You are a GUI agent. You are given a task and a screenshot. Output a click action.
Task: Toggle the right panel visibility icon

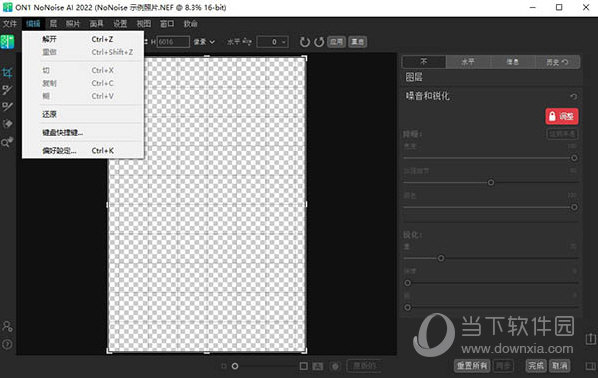click(x=590, y=366)
